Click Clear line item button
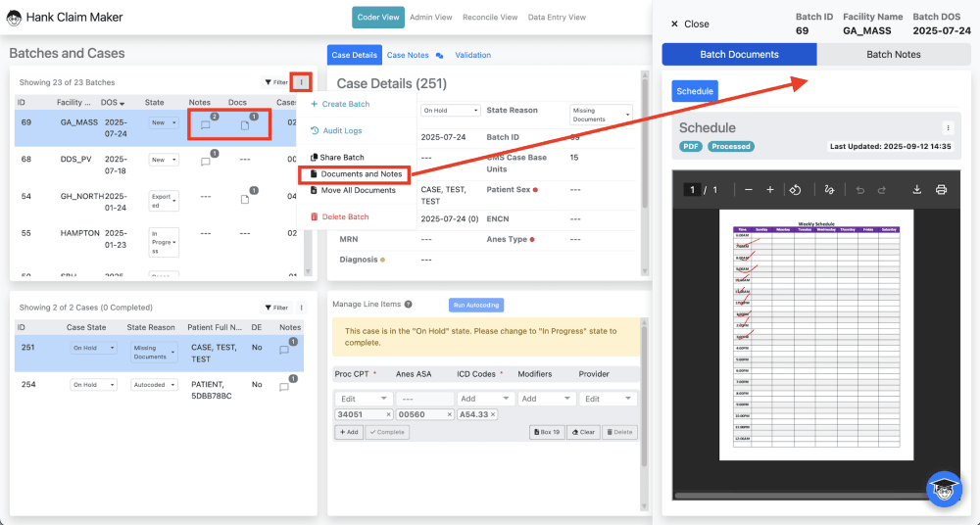The width and height of the screenshot is (980, 525). point(583,432)
